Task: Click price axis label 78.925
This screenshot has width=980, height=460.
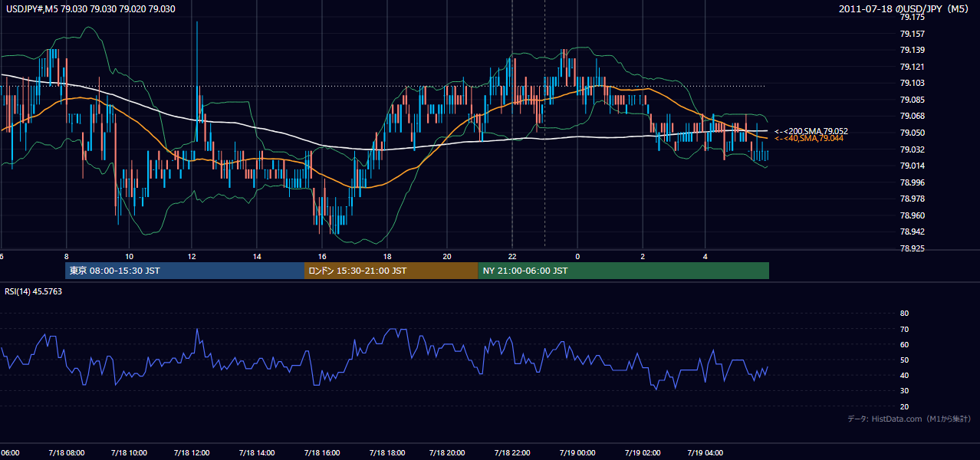Action: [x=912, y=248]
